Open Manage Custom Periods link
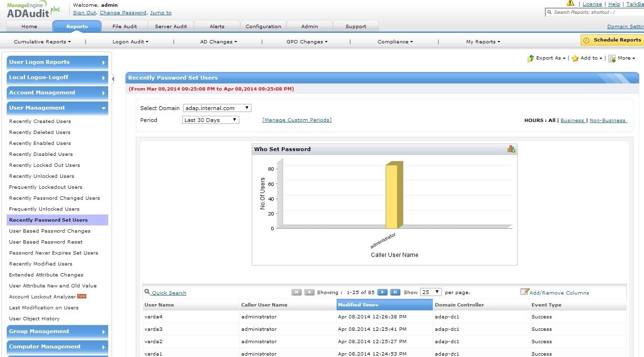 296,120
